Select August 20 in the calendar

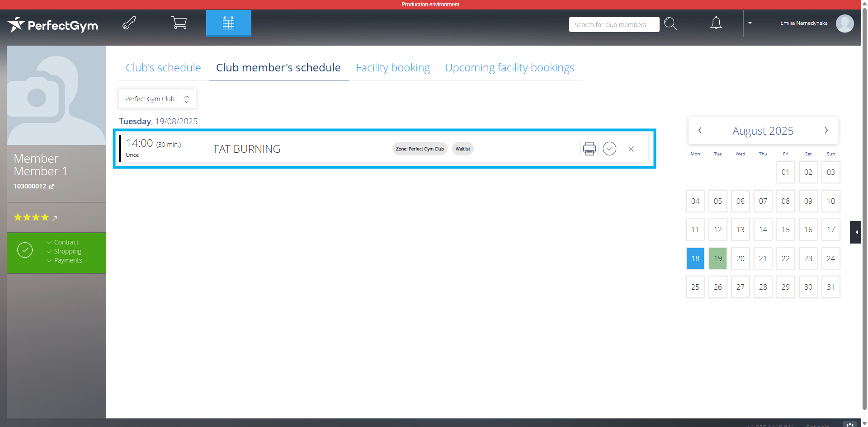740,258
